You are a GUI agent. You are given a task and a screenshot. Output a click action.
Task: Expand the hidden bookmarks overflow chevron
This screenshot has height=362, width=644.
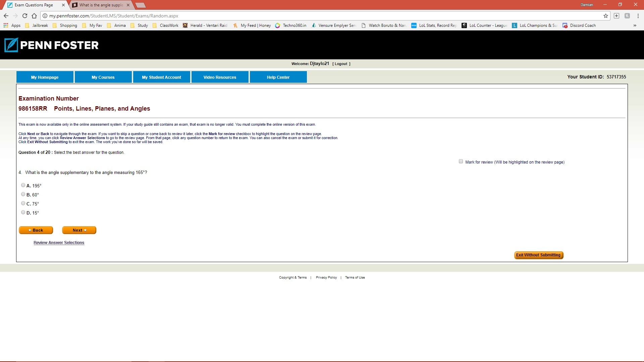tap(635, 25)
